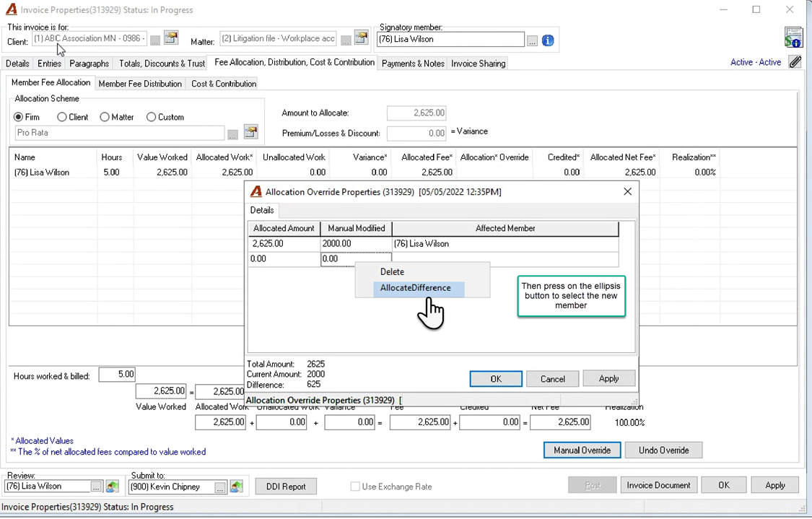The width and height of the screenshot is (812, 519).
Task: Open the Cost & Contribution sub-tab
Action: (224, 84)
